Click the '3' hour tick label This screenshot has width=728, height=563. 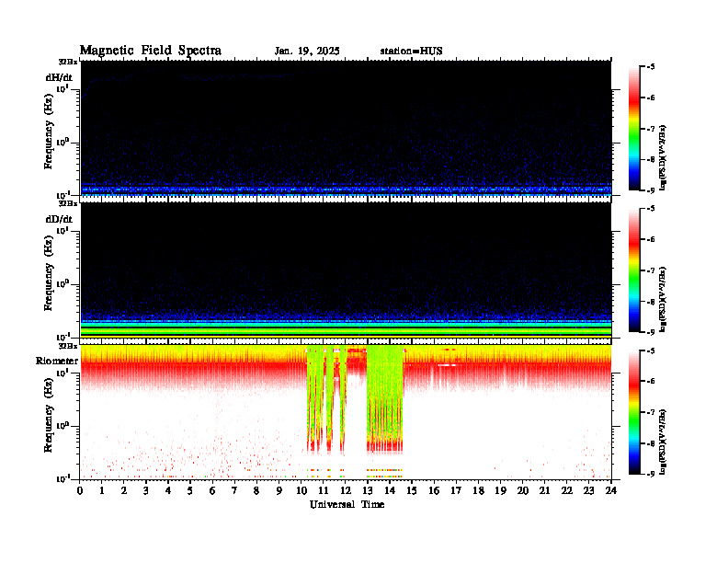click(146, 490)
